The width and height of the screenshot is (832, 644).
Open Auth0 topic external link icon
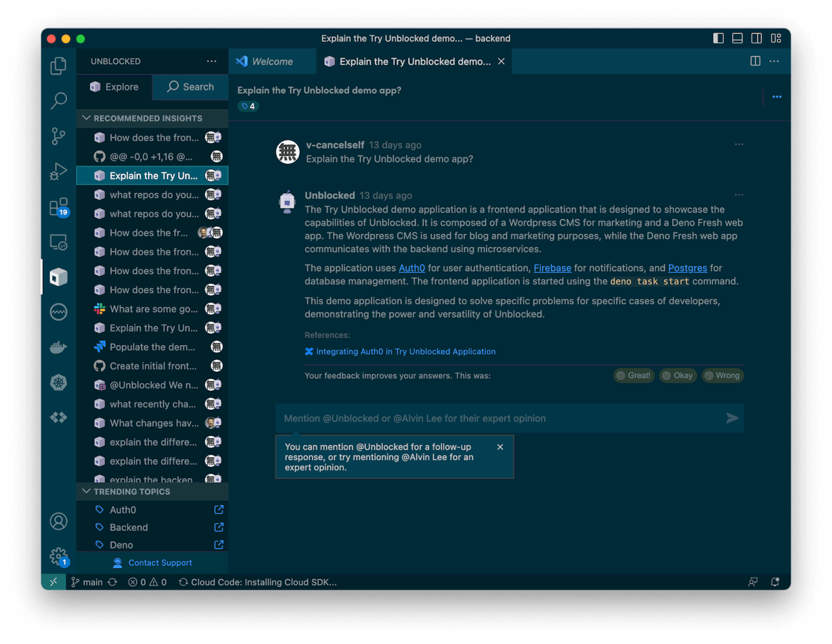point(219,510)
